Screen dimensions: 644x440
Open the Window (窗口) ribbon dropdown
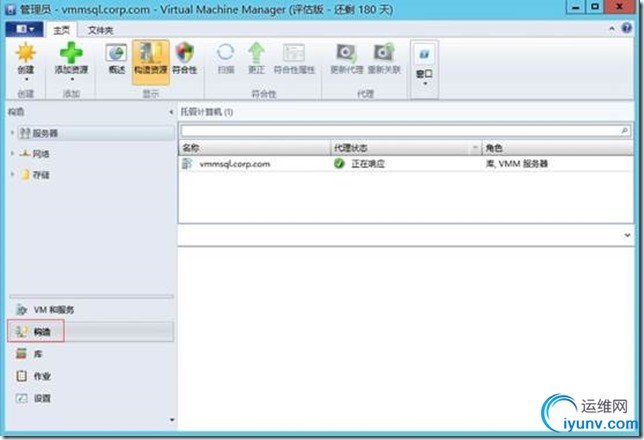[x=424, y=69]
